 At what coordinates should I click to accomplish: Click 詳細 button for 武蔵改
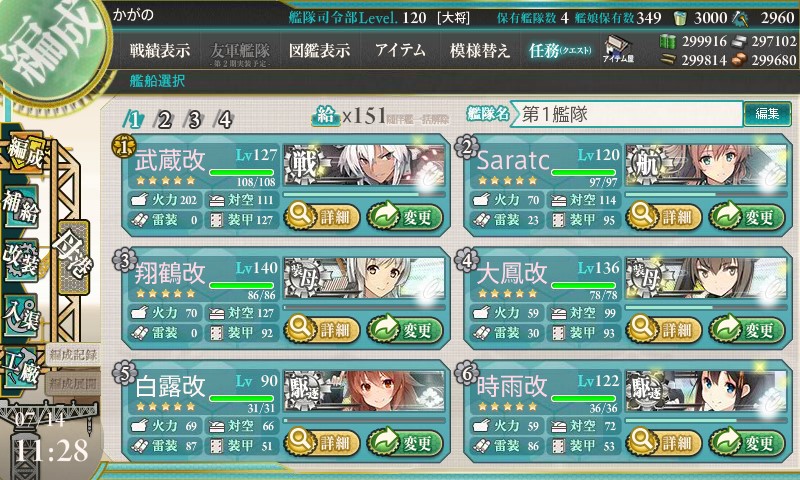(x=321, y=217)
